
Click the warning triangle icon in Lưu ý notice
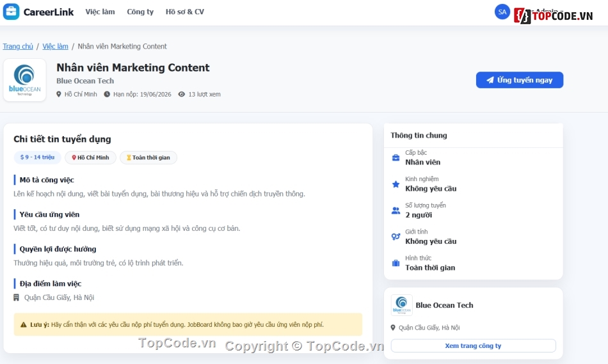pos(24,324)
